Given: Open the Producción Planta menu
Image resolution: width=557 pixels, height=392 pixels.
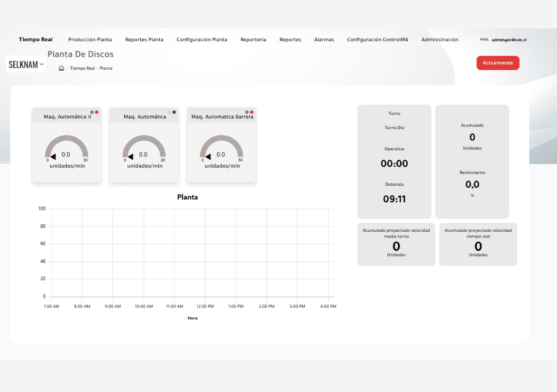Looking at the screenshot, I should click(90, 40).
